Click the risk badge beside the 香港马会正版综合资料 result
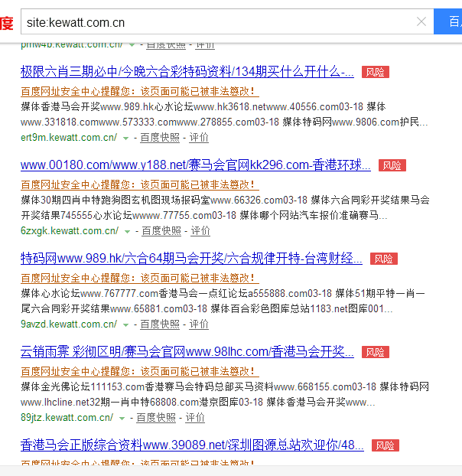Viewport: 462px width, 476px height. [x=385, y=445]
